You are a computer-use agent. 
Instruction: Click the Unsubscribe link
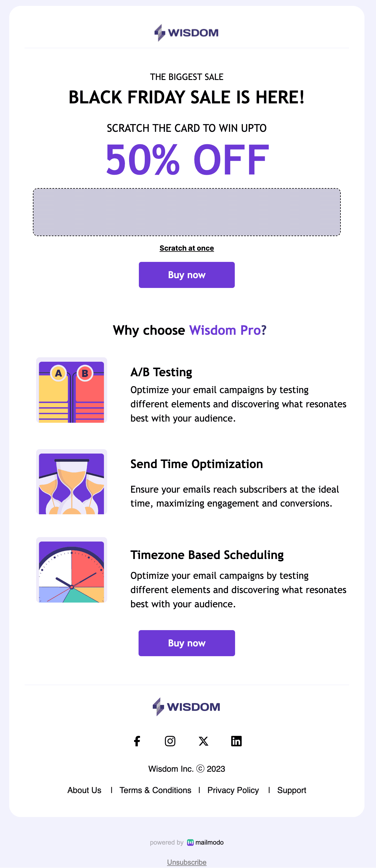pos(187,862)
